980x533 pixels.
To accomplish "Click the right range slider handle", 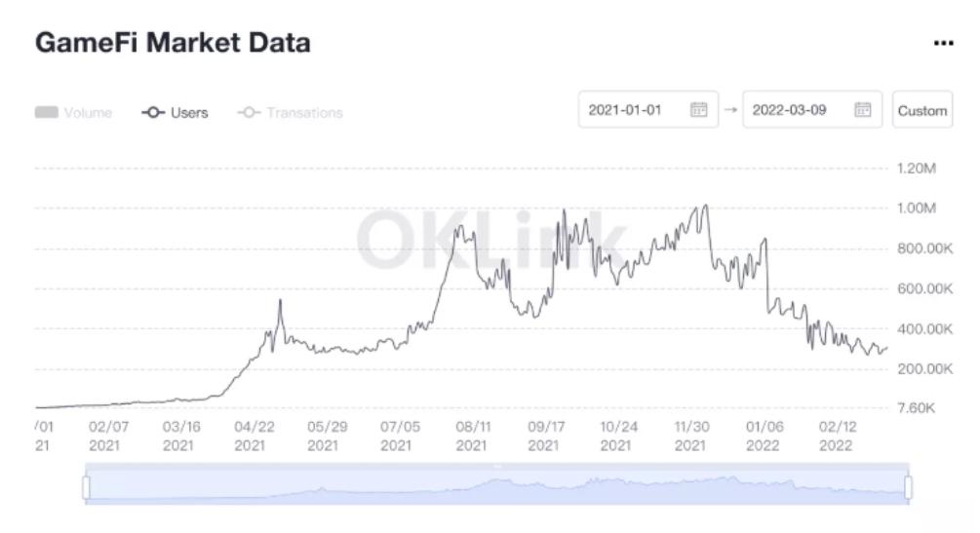I will [x=909, y=486].
